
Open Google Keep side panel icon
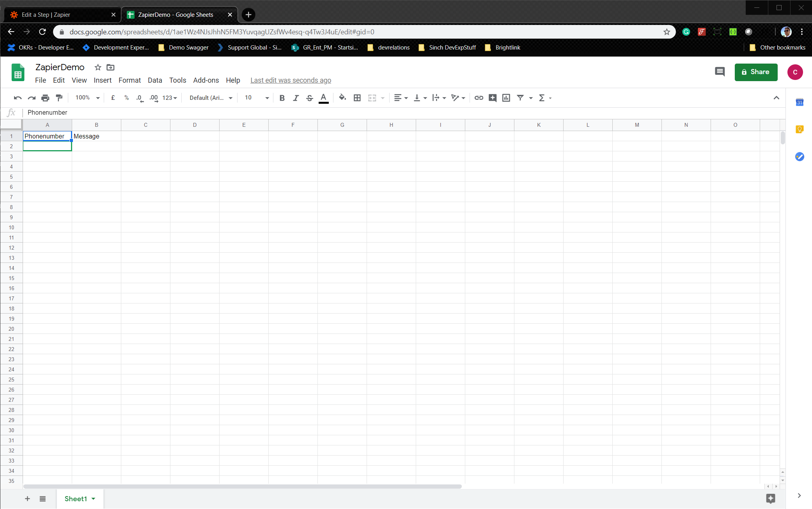[800, 129]
